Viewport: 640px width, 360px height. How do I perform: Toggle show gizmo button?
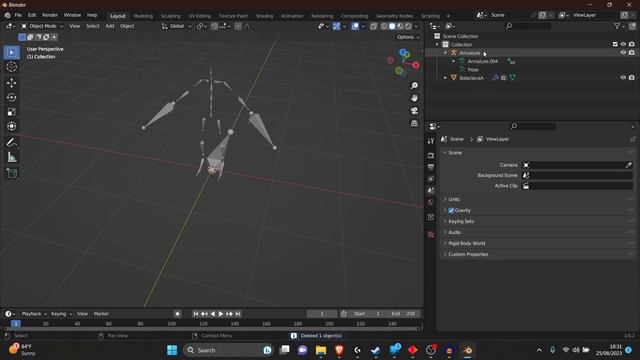[x=336, y=26]
